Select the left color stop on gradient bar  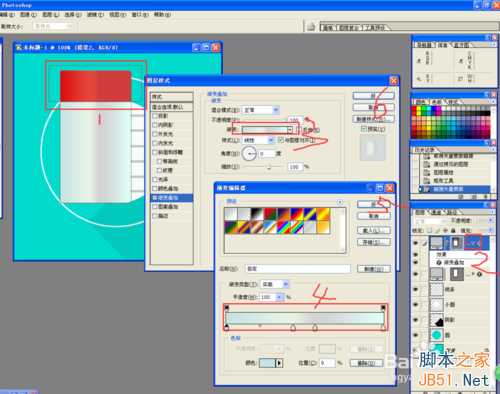tap(227, 327)
